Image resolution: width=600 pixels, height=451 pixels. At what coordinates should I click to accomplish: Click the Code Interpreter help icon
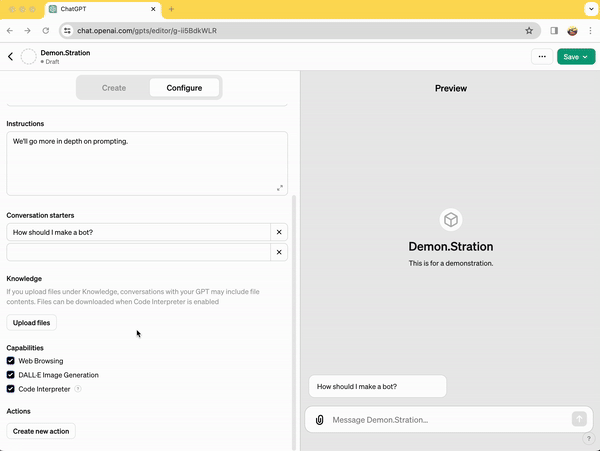coord(78,389)
